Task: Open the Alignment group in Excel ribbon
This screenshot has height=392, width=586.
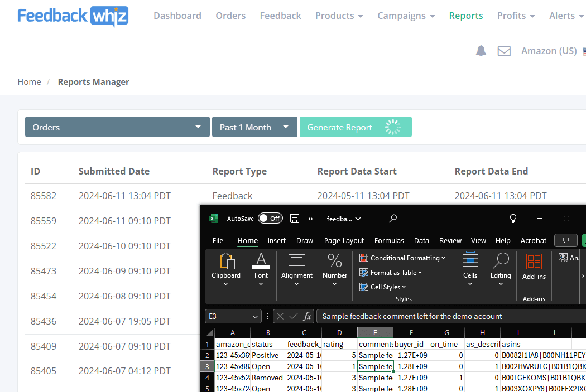Action: click(x=297, y=270)
